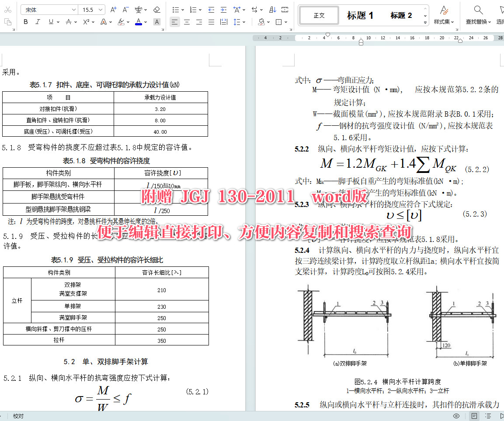Viewport: 504px width, 421px height.
Task: Apply italic formatting
Action: point(37,22)
